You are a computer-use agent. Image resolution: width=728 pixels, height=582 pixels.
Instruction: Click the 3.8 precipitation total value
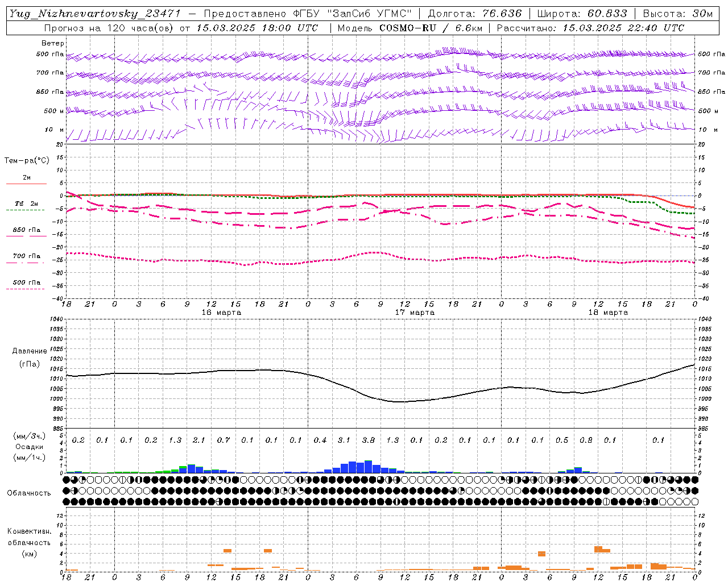coord(369,440)
